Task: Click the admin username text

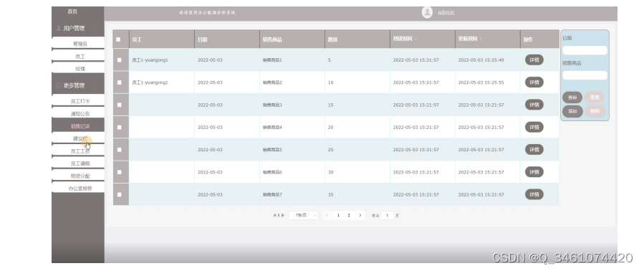Action: pyautogui.click(x=446, y=12)
